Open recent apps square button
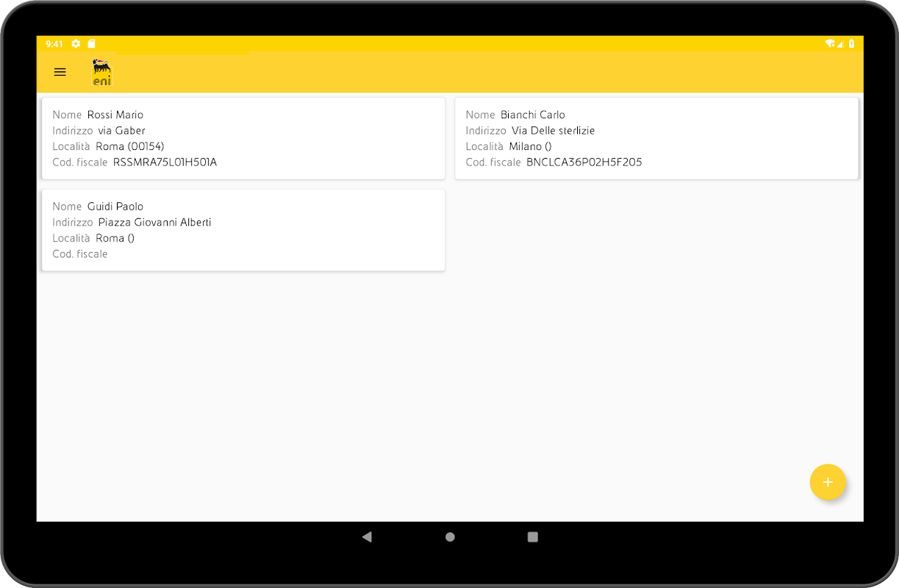 (533, 537)
